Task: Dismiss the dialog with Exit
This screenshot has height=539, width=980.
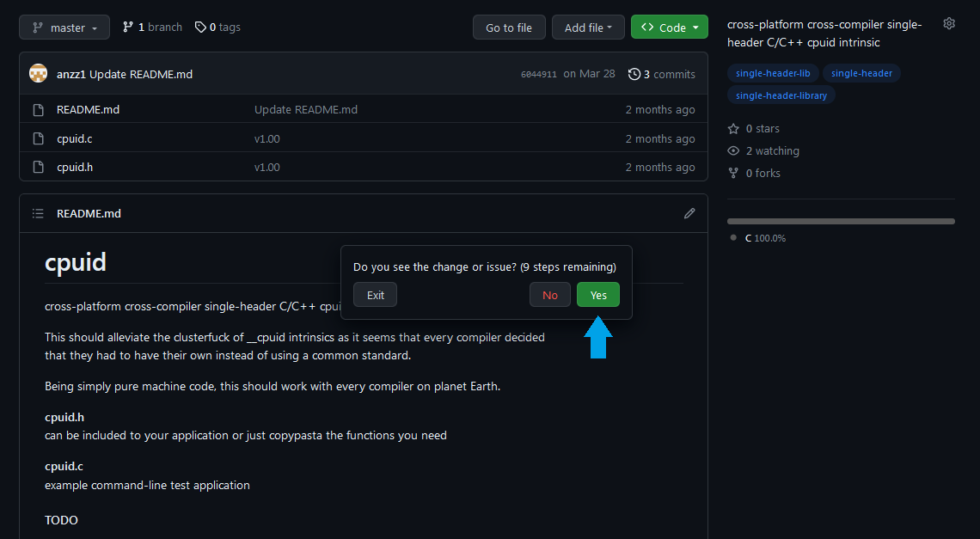Action: 375,294
